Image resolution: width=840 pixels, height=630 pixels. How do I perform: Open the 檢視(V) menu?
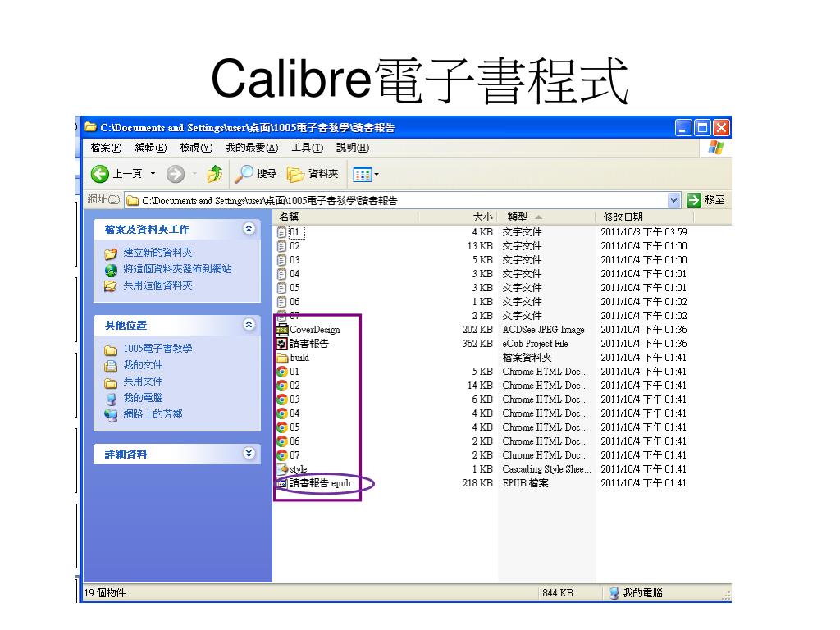click(x=196, y=148)
